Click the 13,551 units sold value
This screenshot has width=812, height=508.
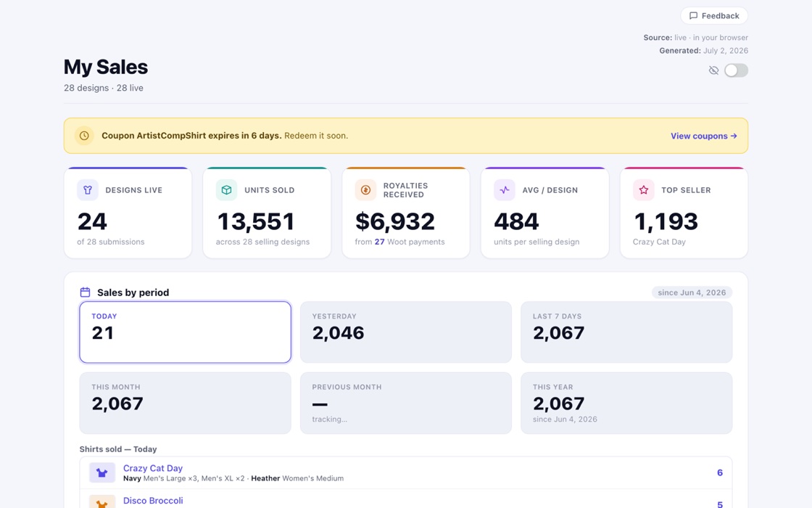[256, 222]
